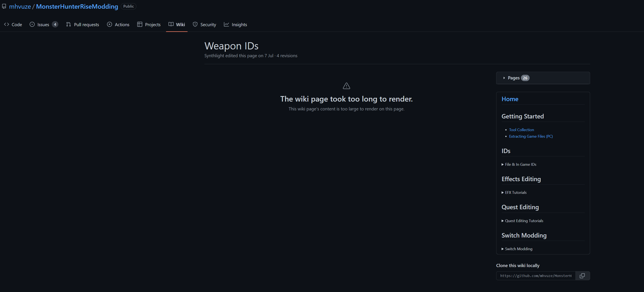Click the Projects board icon
The height and width of the screenshot is (292, 644).
pos(140,24)
